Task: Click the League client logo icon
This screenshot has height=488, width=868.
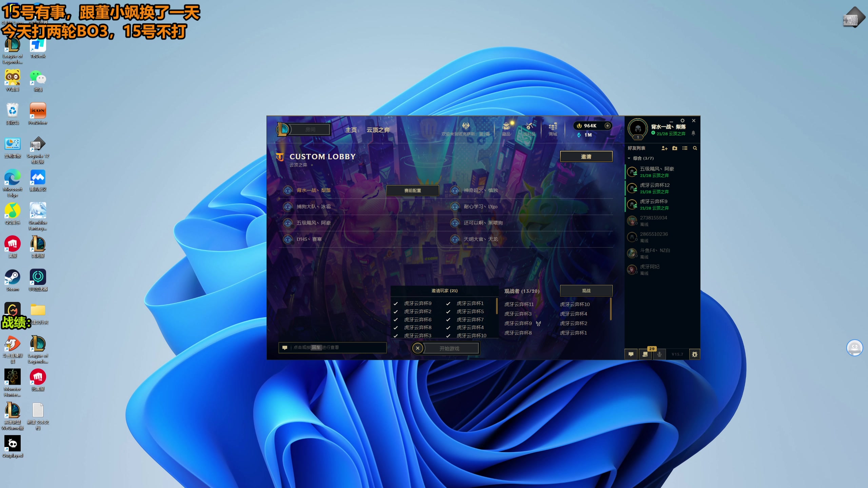Action: tap(282, 129)
